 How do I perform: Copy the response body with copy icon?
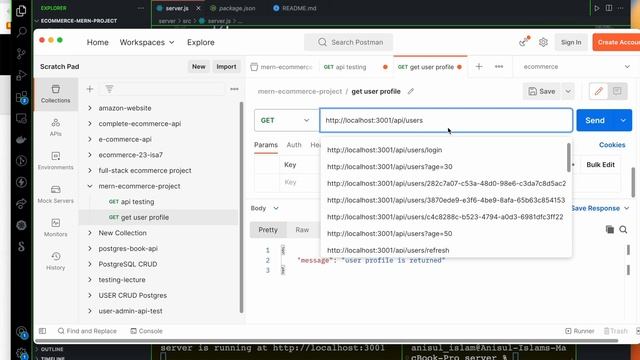610,229
